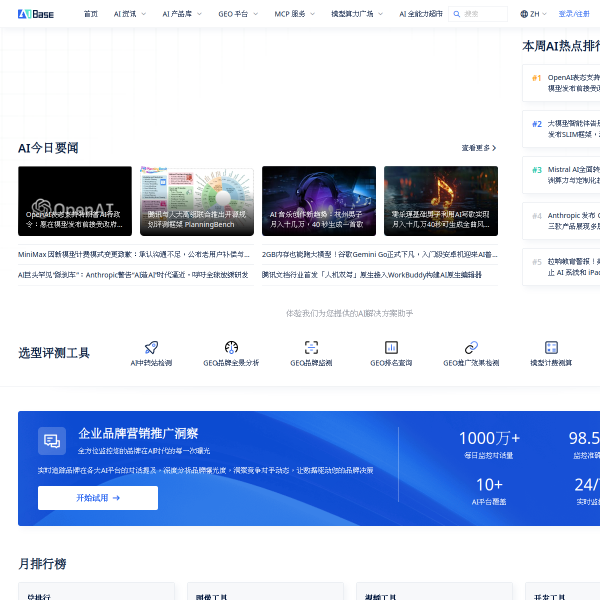Open the #2 hot ranking item
Viewport: 600px width, 600px height.
point(561,129)
